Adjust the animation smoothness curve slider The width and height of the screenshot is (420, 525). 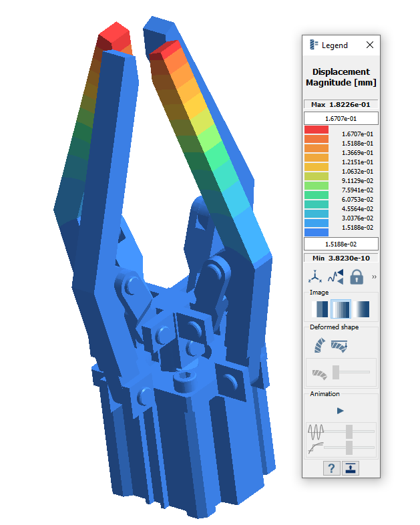[x=349, y=448]
